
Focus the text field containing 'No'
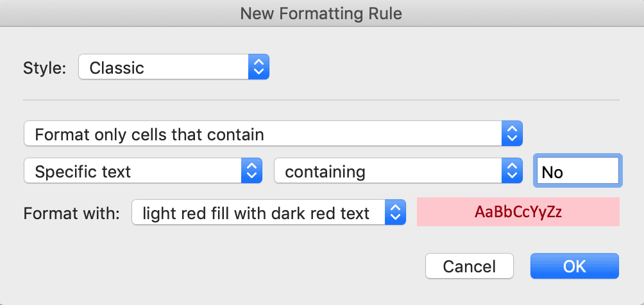point(577,172)
